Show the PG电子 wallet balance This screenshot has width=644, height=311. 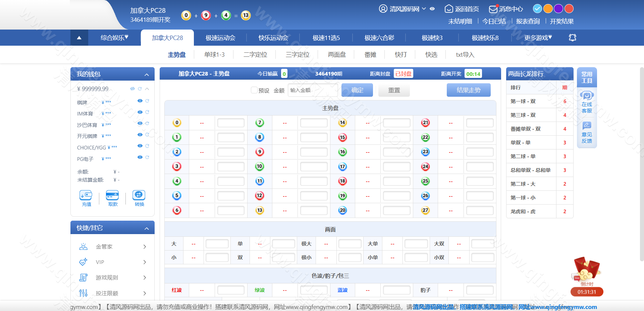(x=140, y=157)
